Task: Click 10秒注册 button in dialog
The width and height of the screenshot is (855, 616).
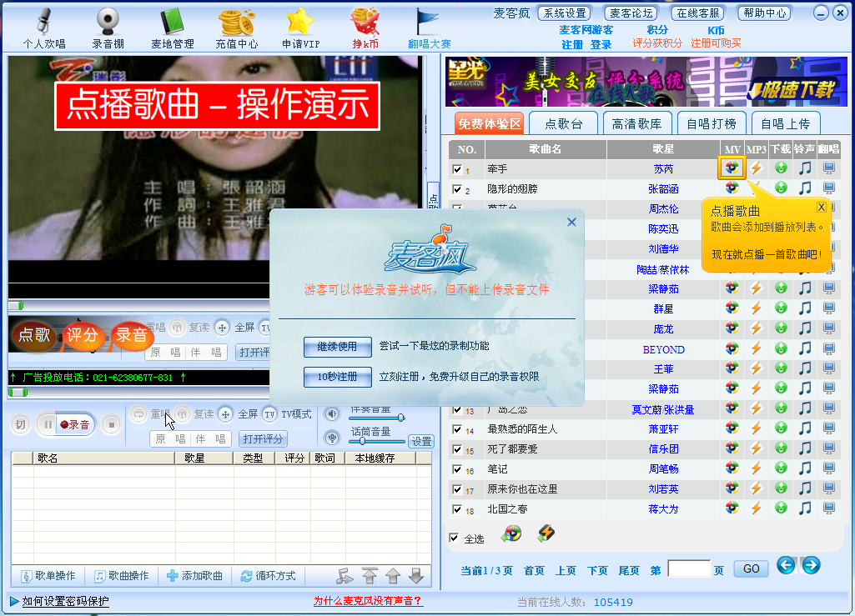Action: (x=338, y=377)
